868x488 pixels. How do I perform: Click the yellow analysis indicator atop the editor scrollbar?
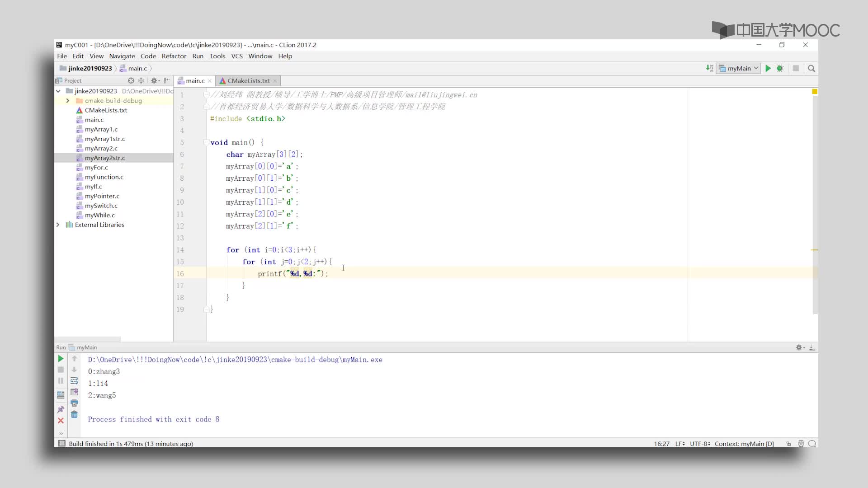tap(815, 91)
